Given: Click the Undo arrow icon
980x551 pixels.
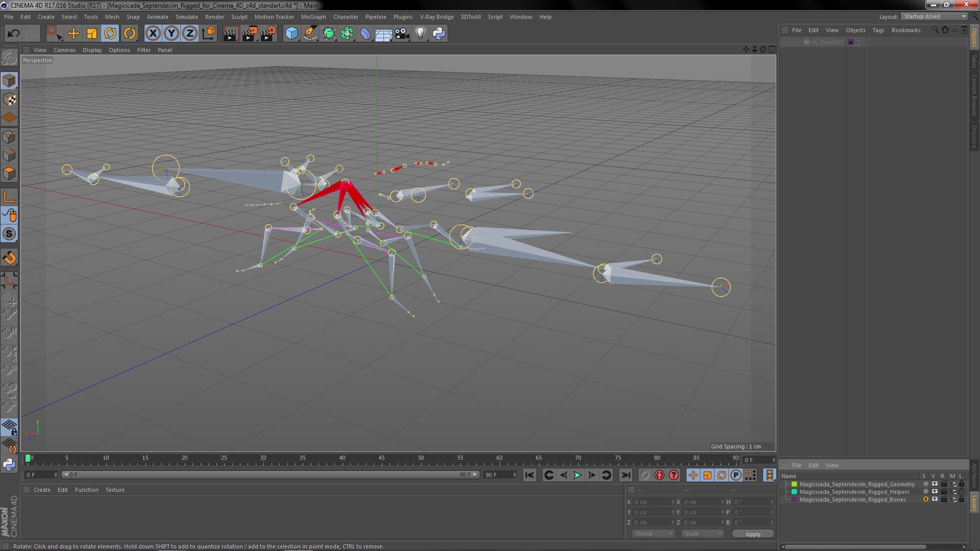Looking at the screenshot, I should [x=13, y=34].
